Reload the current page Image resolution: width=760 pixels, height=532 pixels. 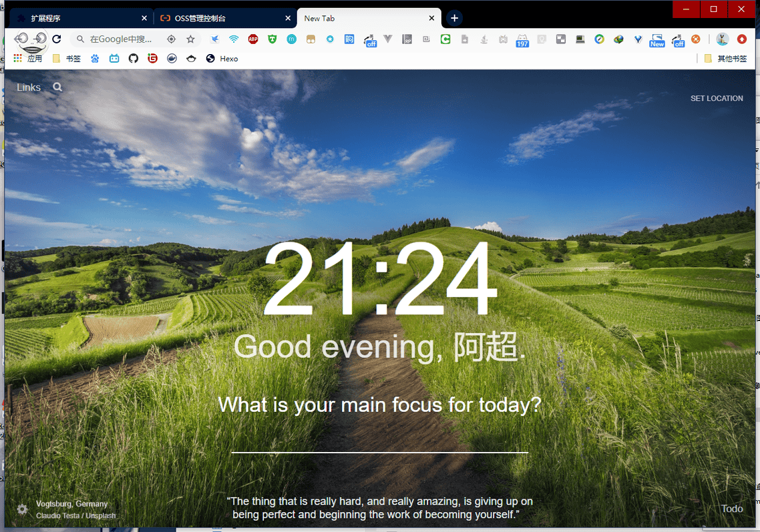[56, 39]
